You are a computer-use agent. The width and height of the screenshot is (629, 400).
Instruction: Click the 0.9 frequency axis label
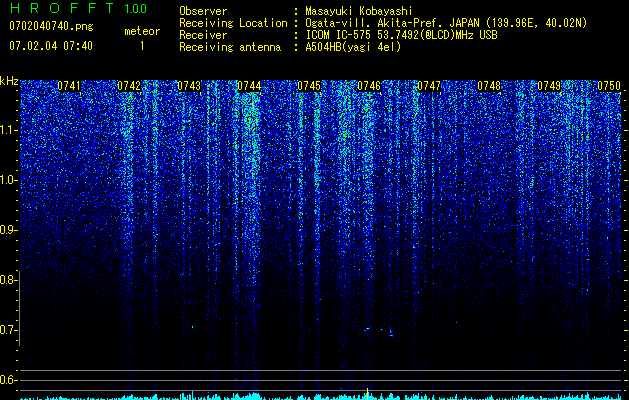click(8, 230)
